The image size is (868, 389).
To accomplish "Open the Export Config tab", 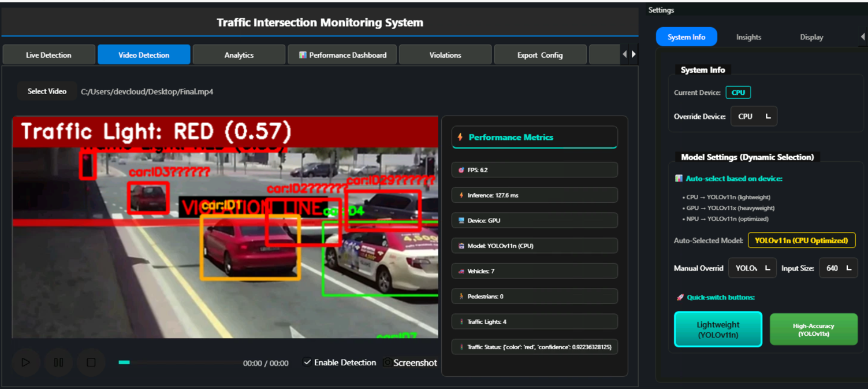I will tap(540, 55).
